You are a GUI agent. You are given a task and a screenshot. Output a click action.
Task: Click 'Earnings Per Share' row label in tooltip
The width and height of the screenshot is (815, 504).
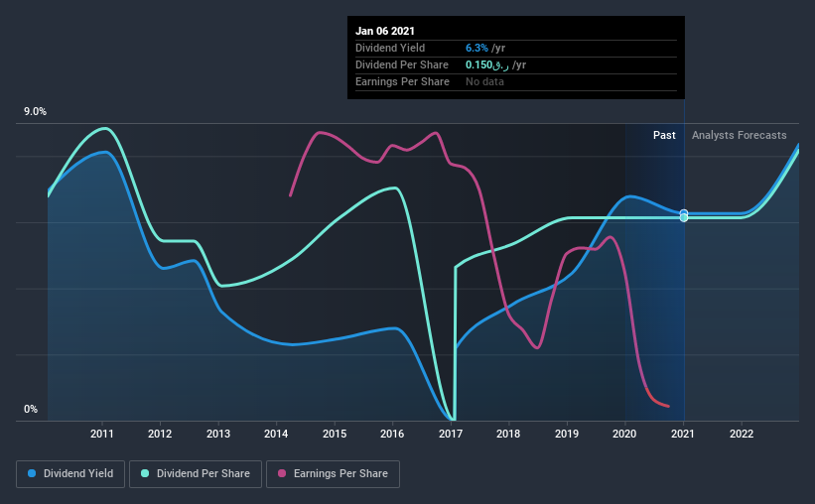pyautogui.click(x=402, y=81)
